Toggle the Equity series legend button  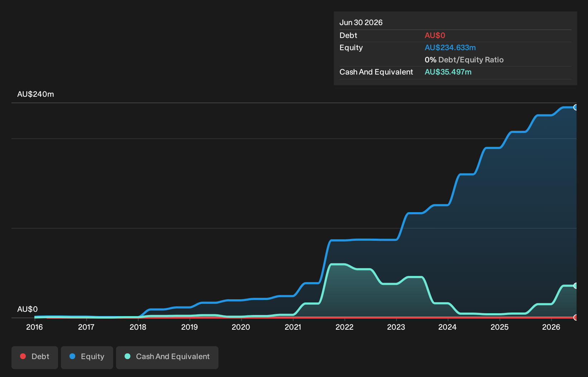(x=87, y=357)
